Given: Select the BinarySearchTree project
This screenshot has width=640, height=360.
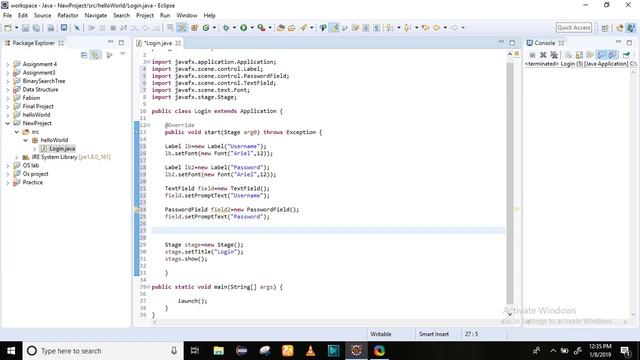Looking at the screenshot, I should coord(44,81).
